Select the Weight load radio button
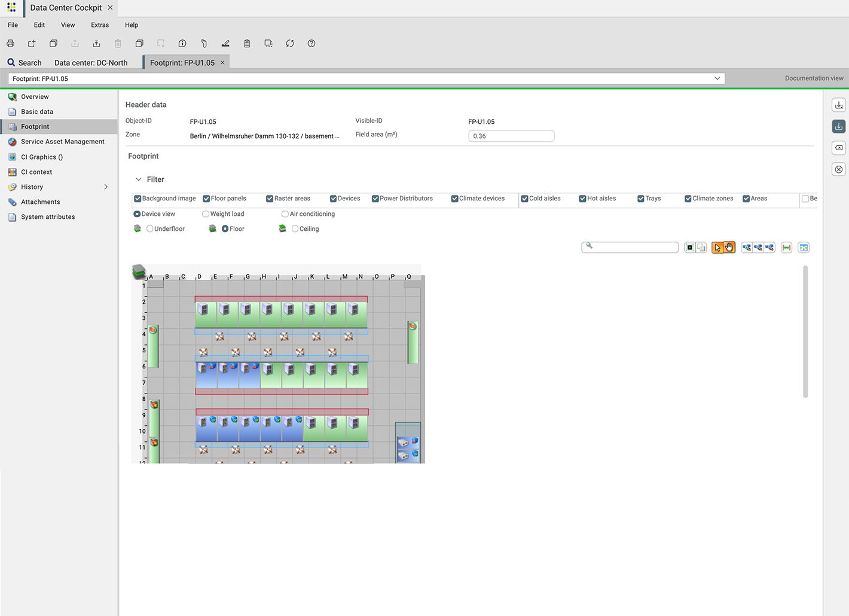 coord(206,214)
